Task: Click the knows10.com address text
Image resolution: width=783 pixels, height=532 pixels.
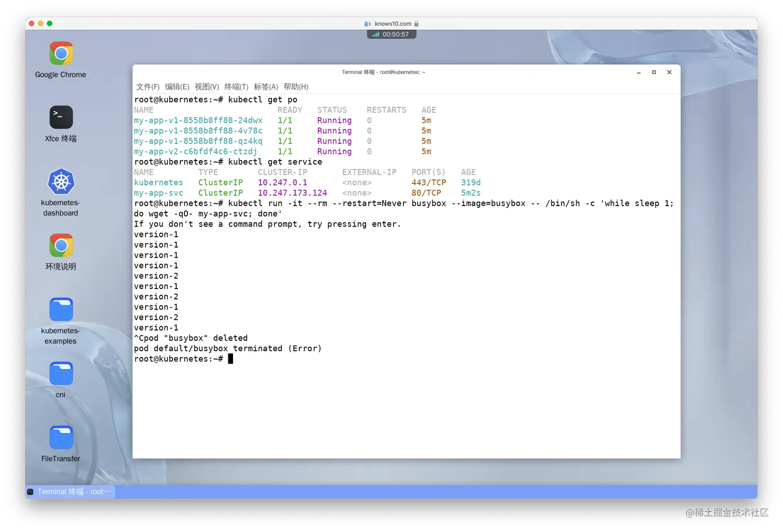Action: pos(393,24)
